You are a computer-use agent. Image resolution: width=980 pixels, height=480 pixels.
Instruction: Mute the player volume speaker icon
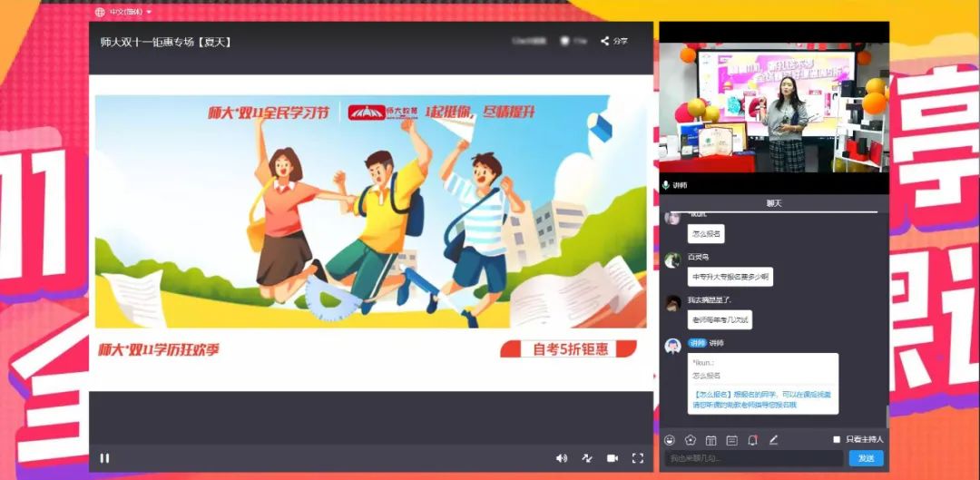coord(561,458)
